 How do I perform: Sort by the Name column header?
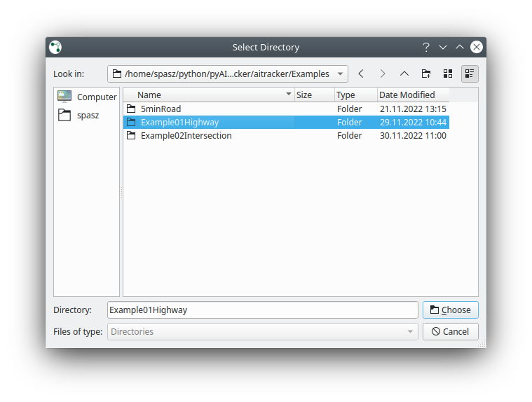tap(210, 95)
